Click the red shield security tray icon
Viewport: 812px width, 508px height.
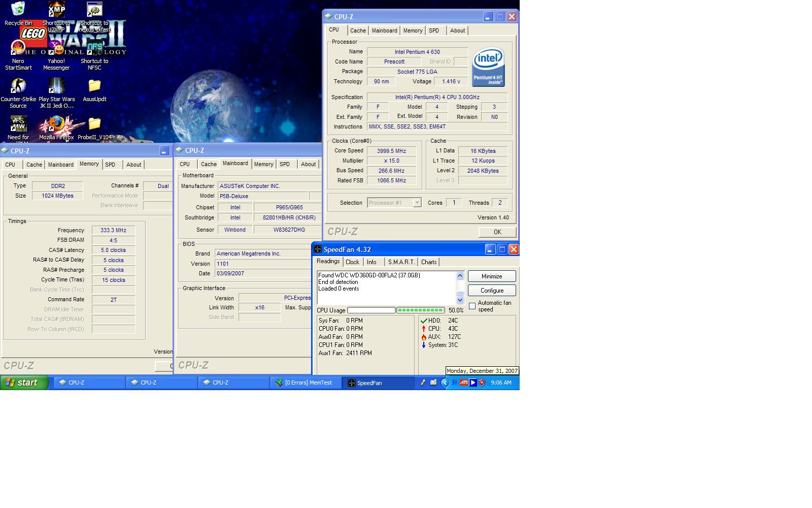482,383
